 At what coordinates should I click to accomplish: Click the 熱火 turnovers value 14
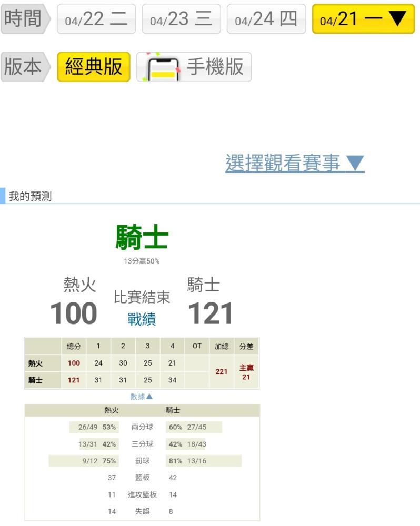point(112,512)
